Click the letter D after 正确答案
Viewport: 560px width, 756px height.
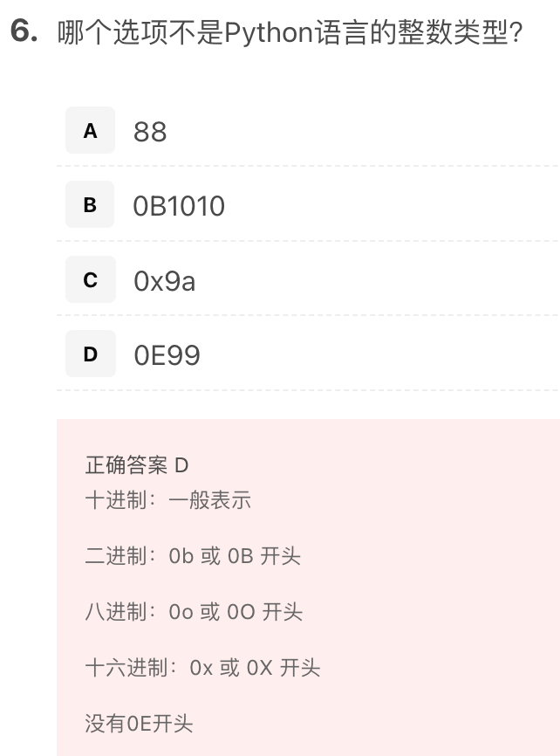coord(181,465)
